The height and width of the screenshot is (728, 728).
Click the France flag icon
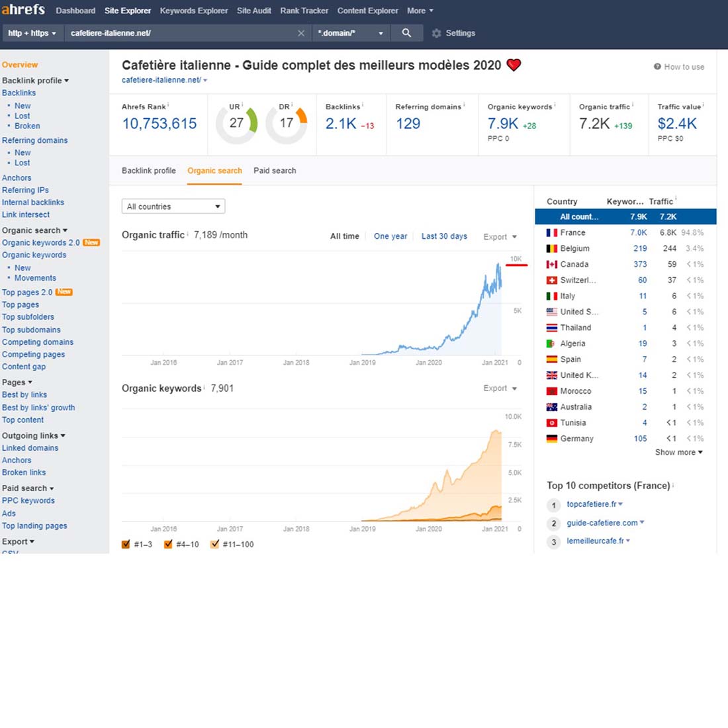[551, 233]
